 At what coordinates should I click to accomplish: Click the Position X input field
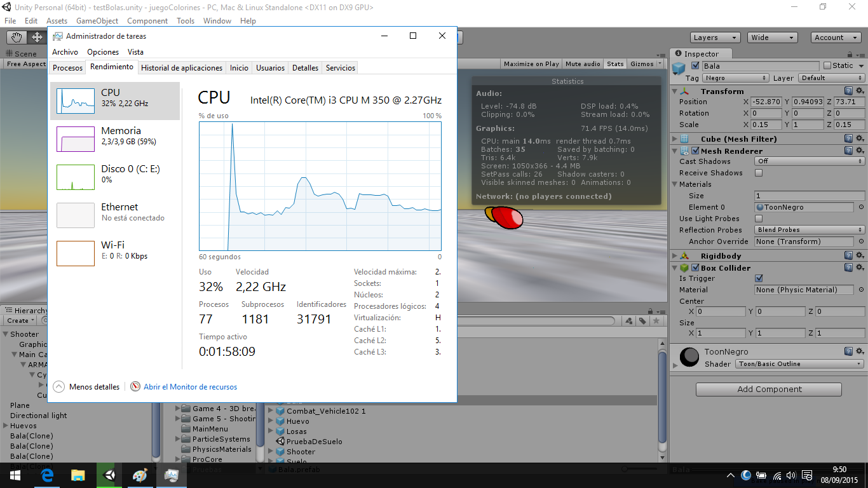click(765, 102)
